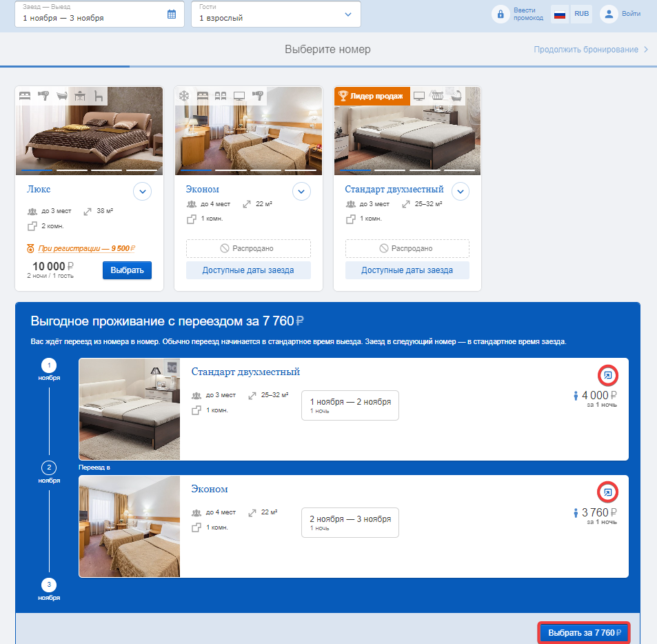Viewport: 657px width, 644px height.
Task: Click the bed amenity icon on Люкс photo
Action: pyautogui.click(x=25, y=96)
